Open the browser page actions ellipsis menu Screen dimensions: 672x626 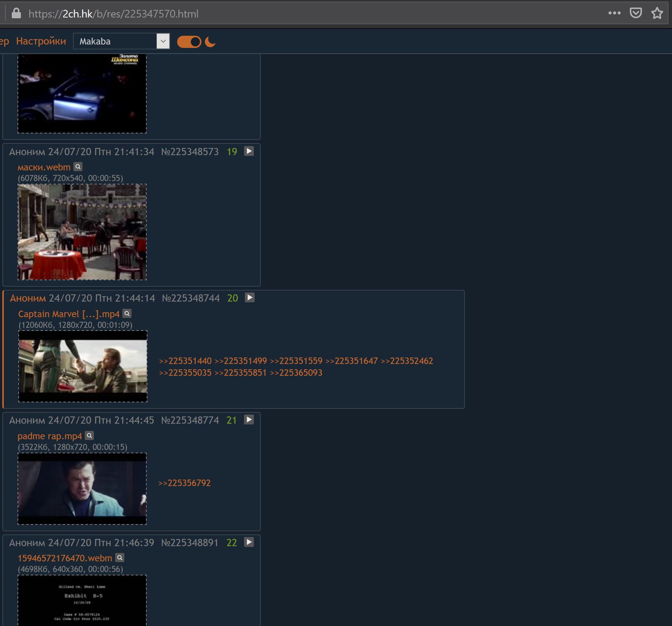pos(614,13)
